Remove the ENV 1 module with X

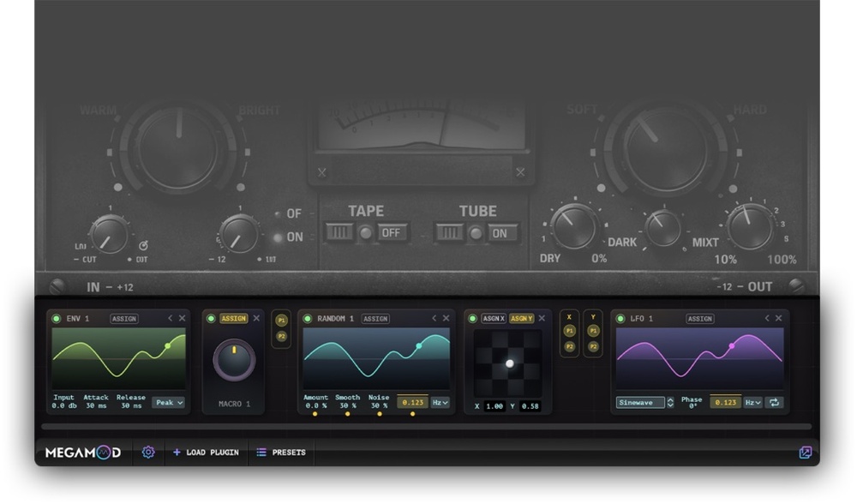(x=182, y=318)
